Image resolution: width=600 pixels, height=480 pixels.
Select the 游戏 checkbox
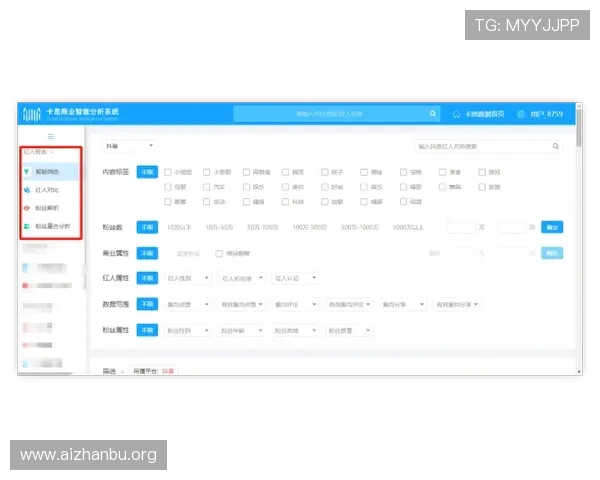pyautogui.click(x=482, y=172)
